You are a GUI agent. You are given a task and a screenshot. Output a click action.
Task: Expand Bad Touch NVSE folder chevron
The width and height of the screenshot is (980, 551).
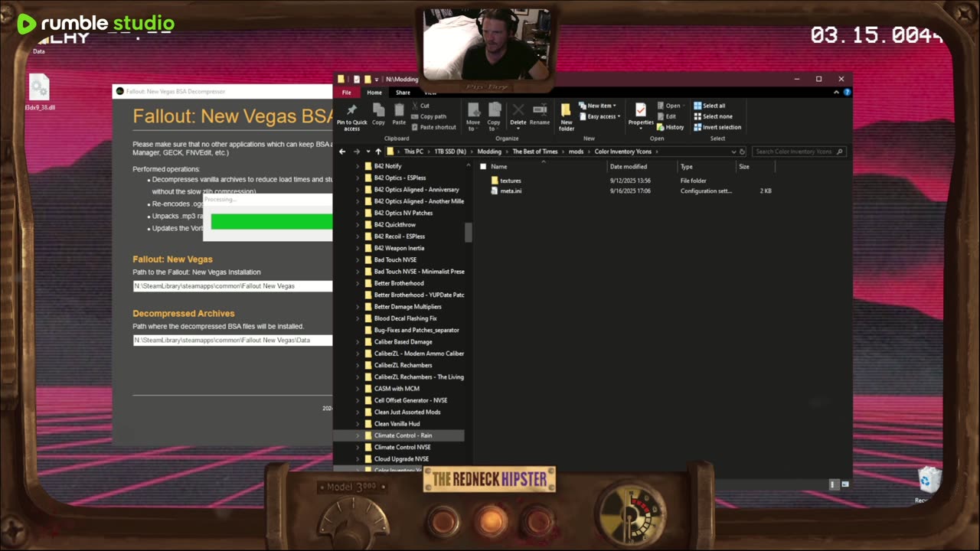coord(358,259)
